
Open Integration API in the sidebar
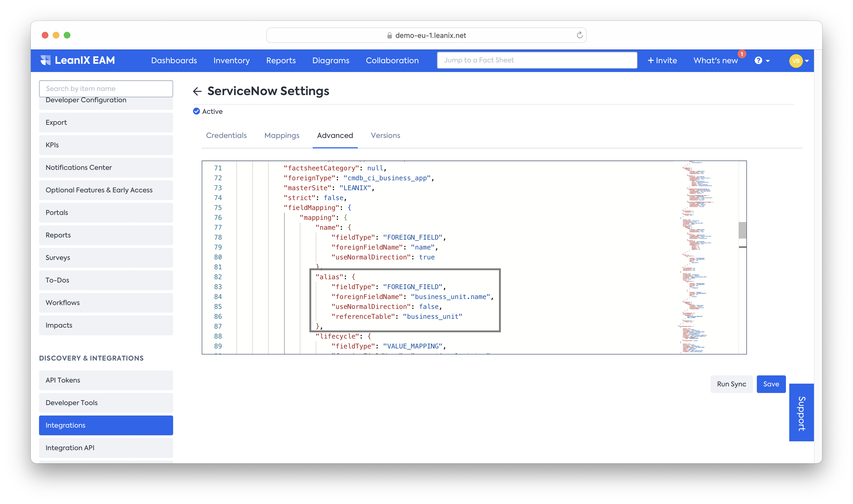click(x=106, y=448)
